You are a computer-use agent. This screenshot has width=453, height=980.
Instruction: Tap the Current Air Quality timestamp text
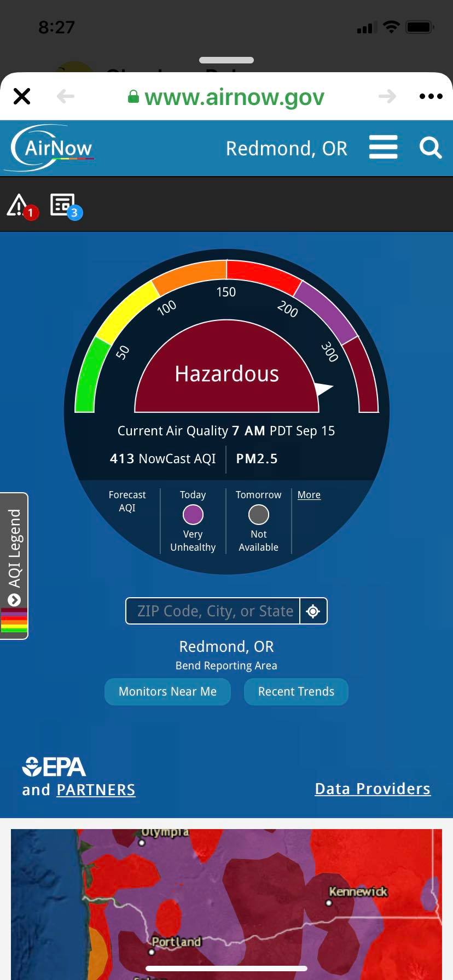226,431
